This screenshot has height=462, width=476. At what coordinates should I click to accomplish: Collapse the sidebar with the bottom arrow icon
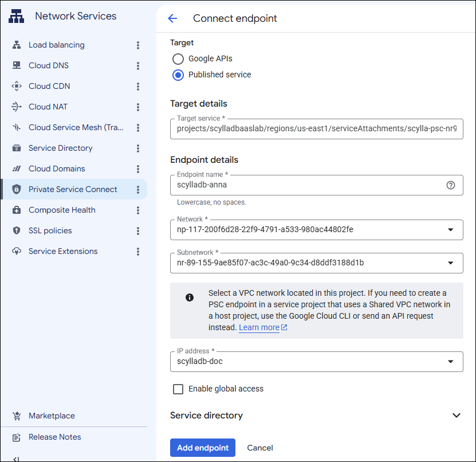[17, 459]
